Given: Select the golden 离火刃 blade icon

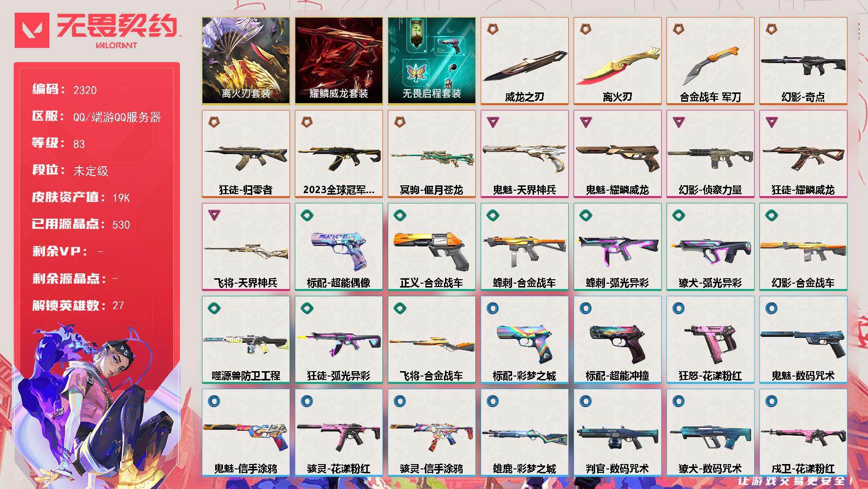Looking at the screenshot, I should coord(617,61).
